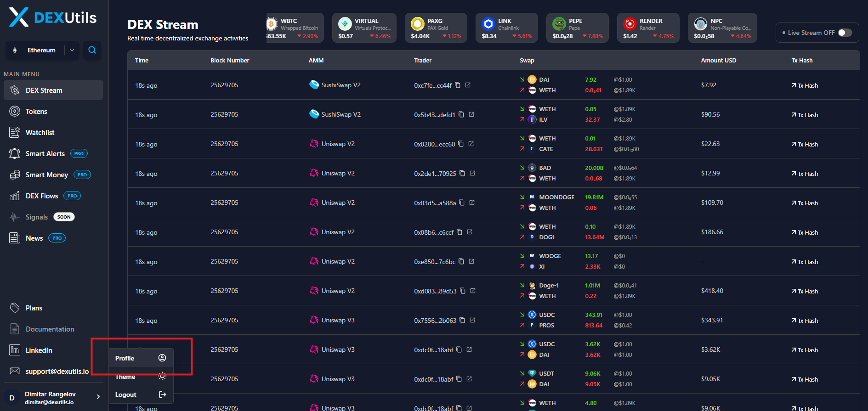
Task: Copy trader address 0x0200...ecc60
Action: (x=461, y=144)
